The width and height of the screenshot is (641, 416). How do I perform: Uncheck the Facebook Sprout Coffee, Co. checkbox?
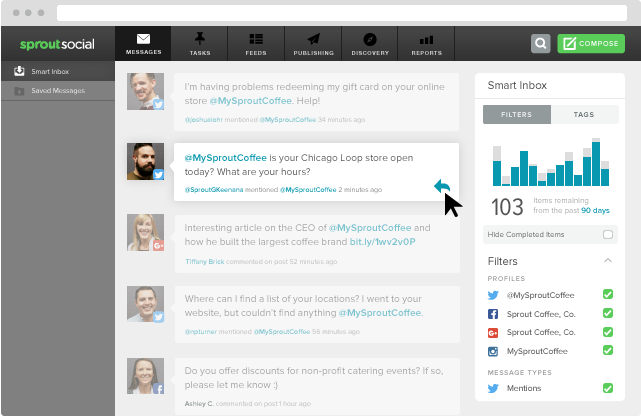click(x=608, y=313)
